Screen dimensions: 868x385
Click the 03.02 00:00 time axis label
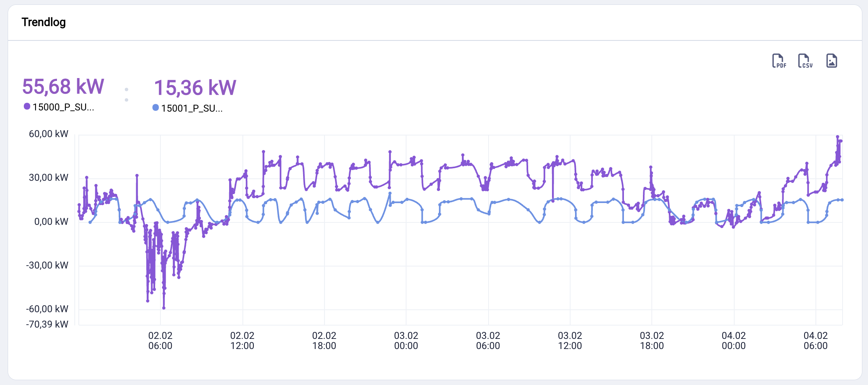406,341
